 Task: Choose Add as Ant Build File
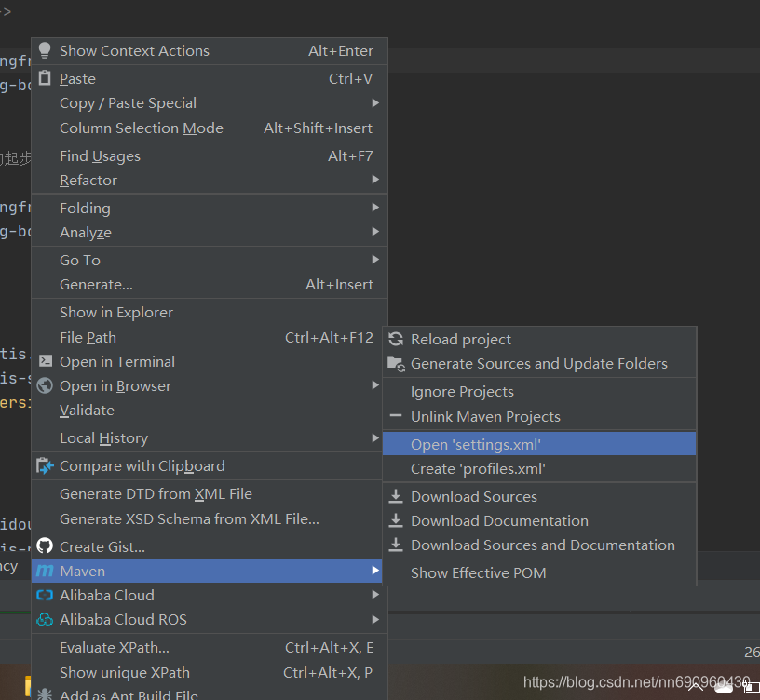210,694
